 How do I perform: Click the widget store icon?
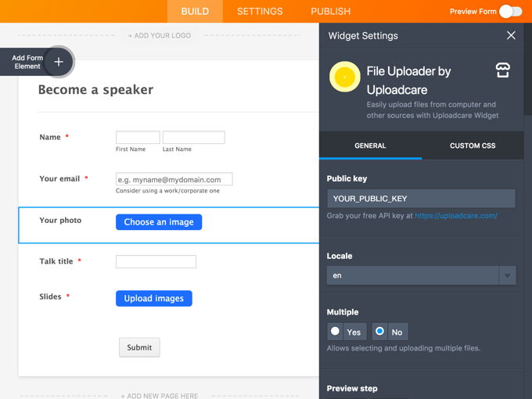pos(503,71)
